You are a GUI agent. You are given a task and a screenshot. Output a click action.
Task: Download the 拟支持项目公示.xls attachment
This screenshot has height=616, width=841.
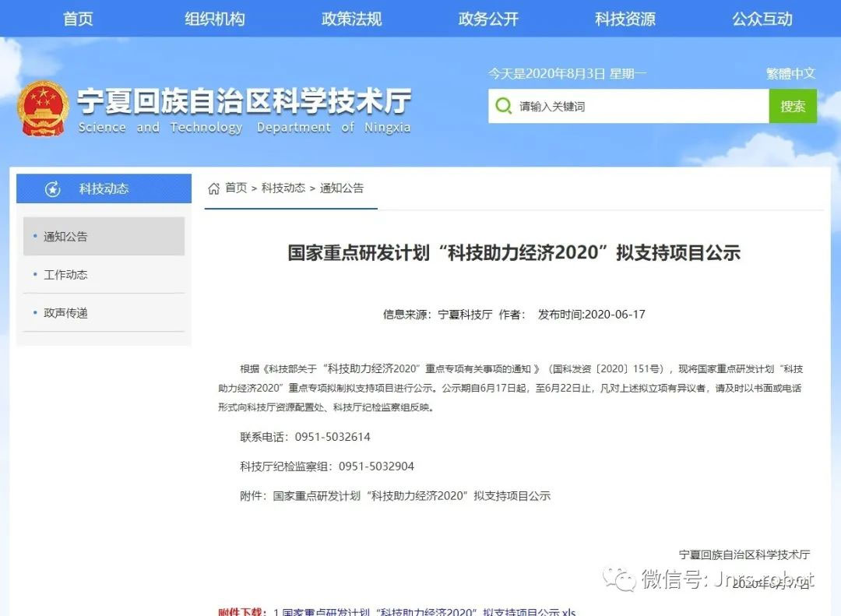(x=424, y=611)
